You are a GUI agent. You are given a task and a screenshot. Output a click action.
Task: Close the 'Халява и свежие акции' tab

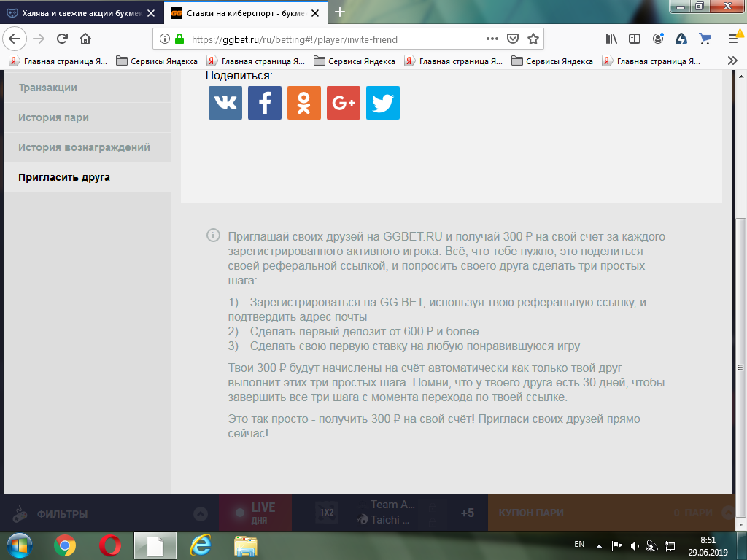(x=151, y=13)
